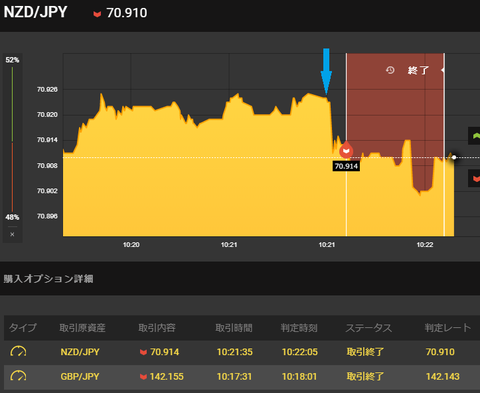Click the NZD/JPY title at top
Image resolution: width=480 pixels, height=393 pixels.
pos(35,12)
